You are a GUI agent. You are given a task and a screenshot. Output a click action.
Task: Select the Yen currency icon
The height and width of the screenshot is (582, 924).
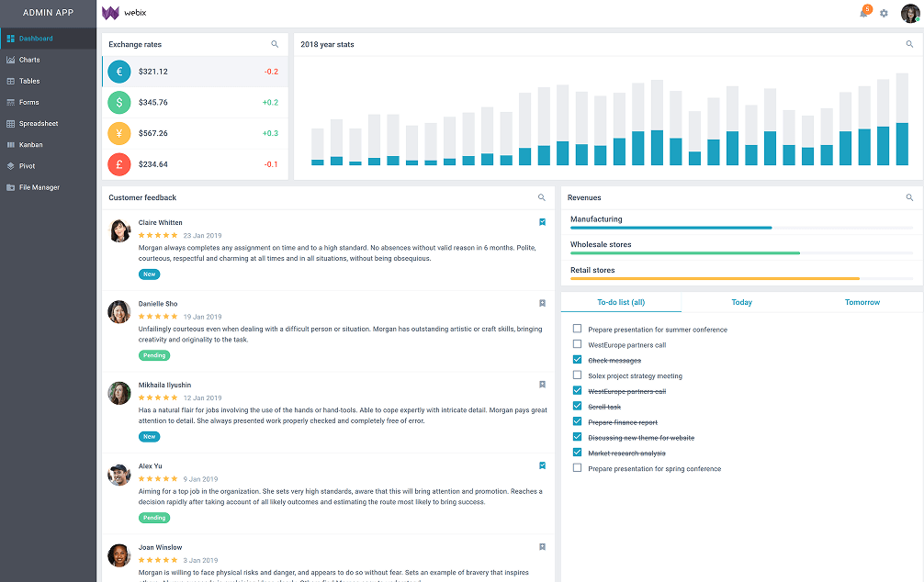(119, 133)
